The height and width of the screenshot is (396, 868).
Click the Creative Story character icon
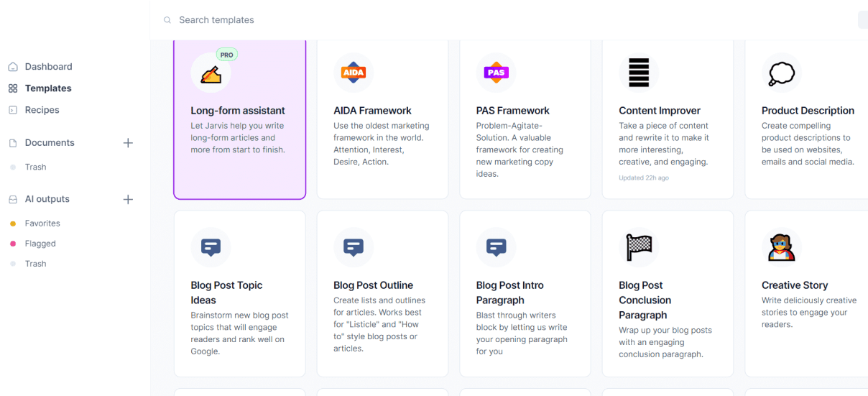pos(781,247)
